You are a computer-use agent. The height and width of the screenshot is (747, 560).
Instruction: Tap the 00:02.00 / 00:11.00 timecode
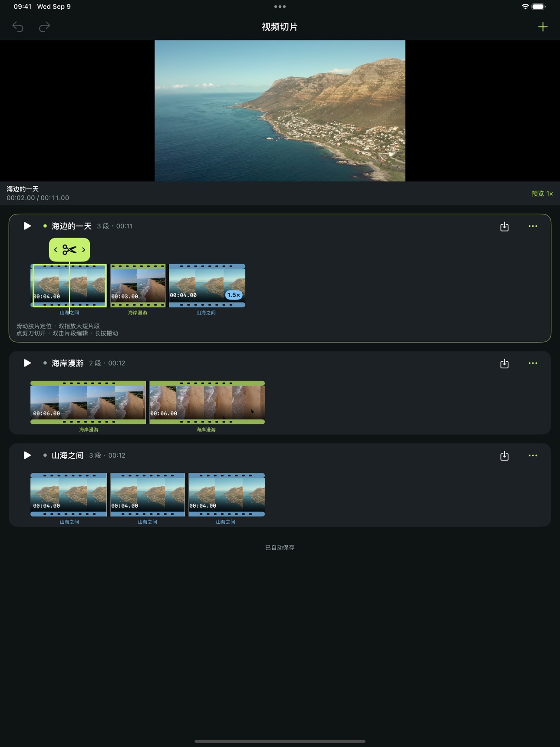[x=38, y=198]
